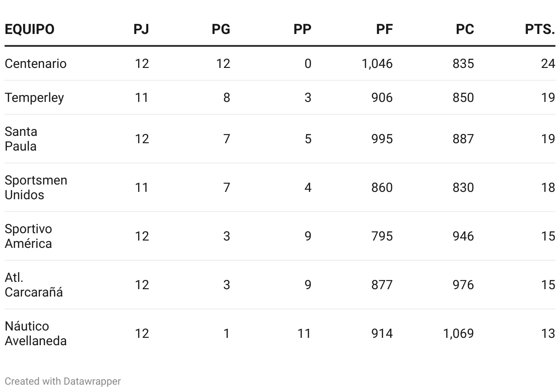Click the EQUIPO column header
The height and width of the screenshot is (392, 560).
point(29,29)
